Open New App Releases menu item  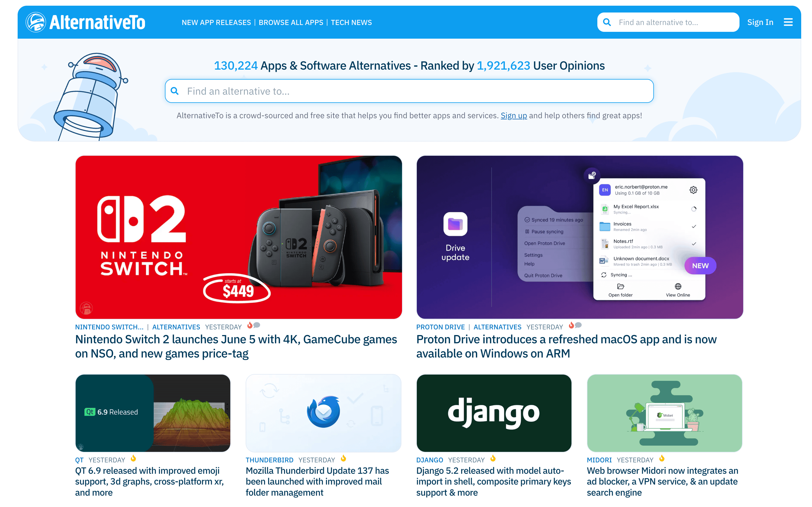(x=216, y=22)
